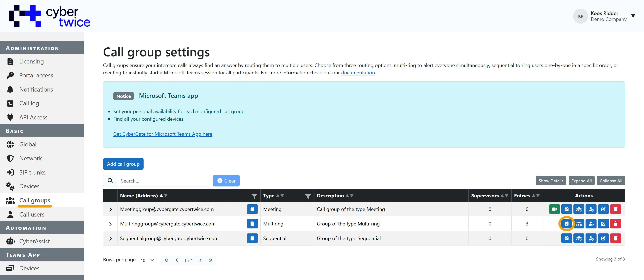Open calendar schedule icon for Meetinggroup row
Image resolution: width=644 pixels, height=280 pixels.
pyautogui.click(x=567, y=209)
